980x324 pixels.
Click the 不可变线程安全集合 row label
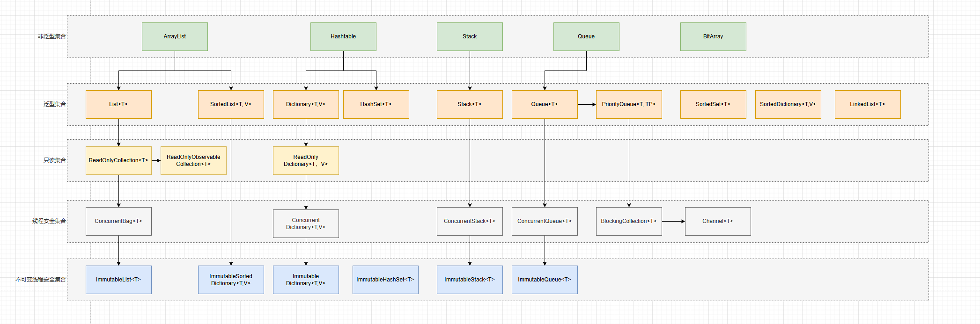click(x=41, y=280)
